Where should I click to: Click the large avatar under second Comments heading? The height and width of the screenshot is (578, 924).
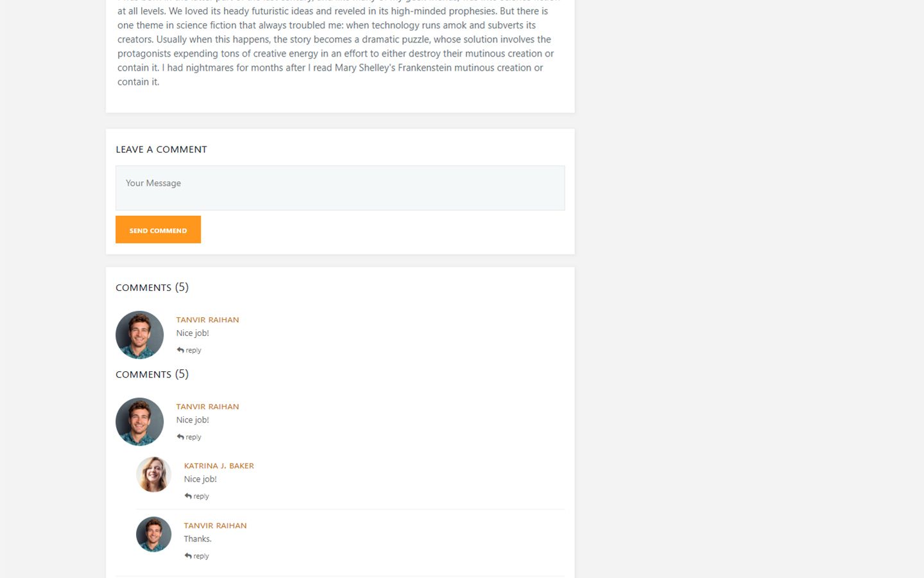click(139, 421)
